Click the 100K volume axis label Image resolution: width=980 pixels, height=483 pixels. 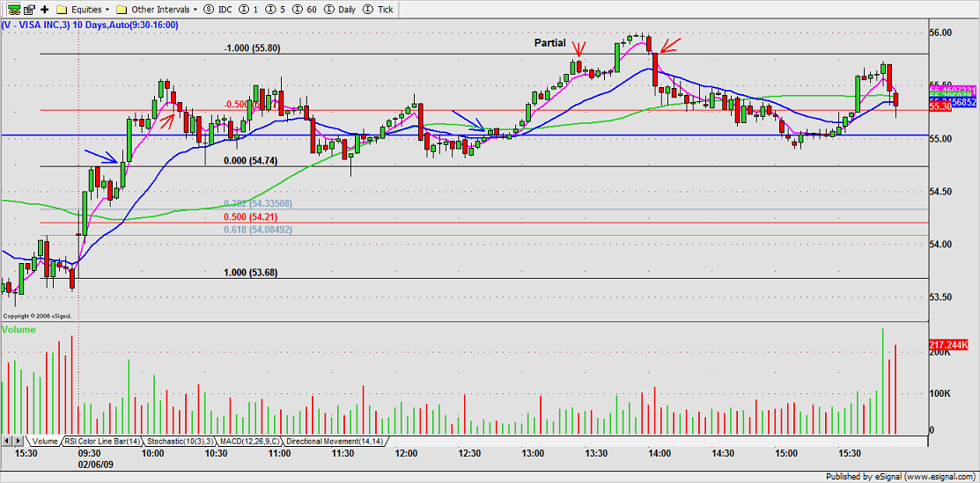pyautogui.click(x=939, y=393)
